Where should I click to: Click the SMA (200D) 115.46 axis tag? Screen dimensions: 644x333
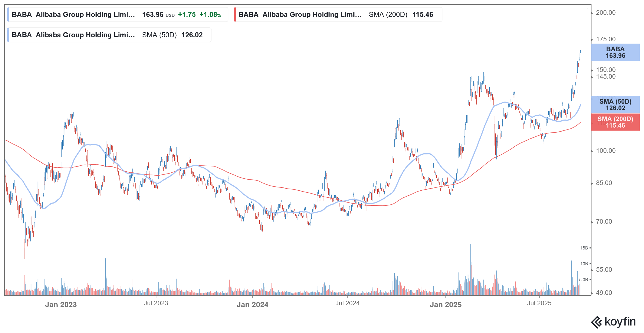pyautogui.click(x=615, y=122)
